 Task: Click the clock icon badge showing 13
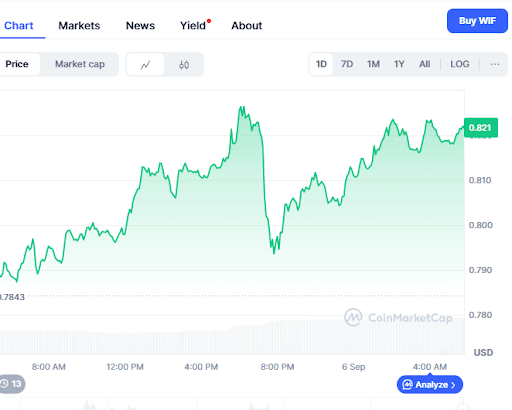coord(11,384)
